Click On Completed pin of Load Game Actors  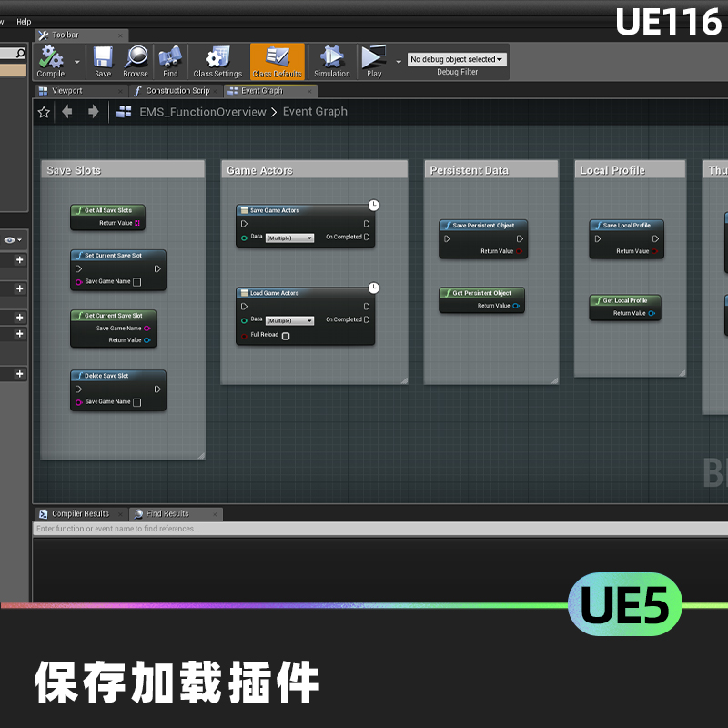click(x=367, y=319)
